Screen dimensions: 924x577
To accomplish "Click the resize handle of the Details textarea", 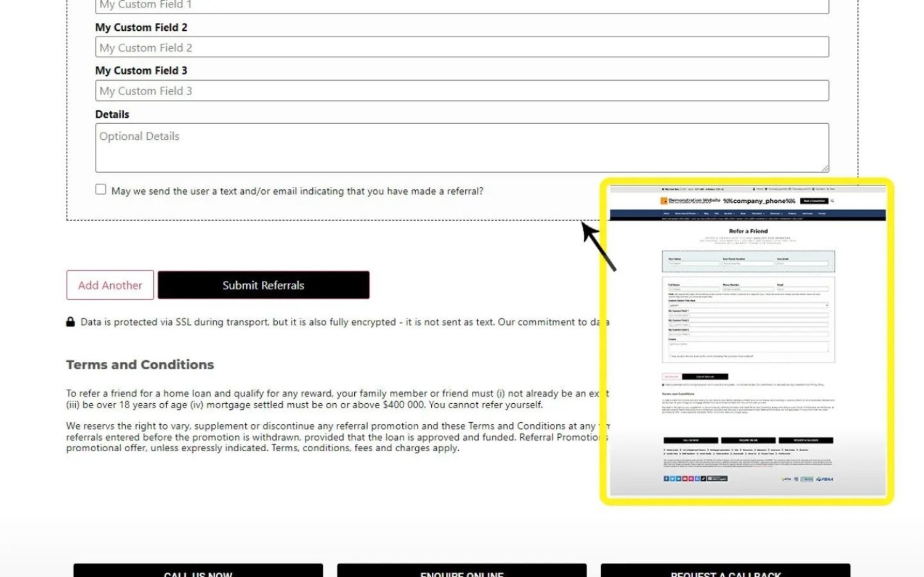I will coord(824,168).
